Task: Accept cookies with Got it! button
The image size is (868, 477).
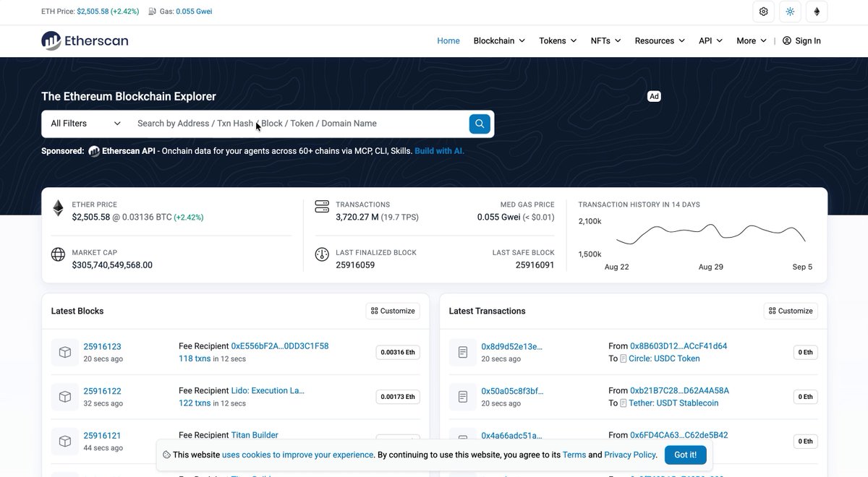Action: point(686,455)
